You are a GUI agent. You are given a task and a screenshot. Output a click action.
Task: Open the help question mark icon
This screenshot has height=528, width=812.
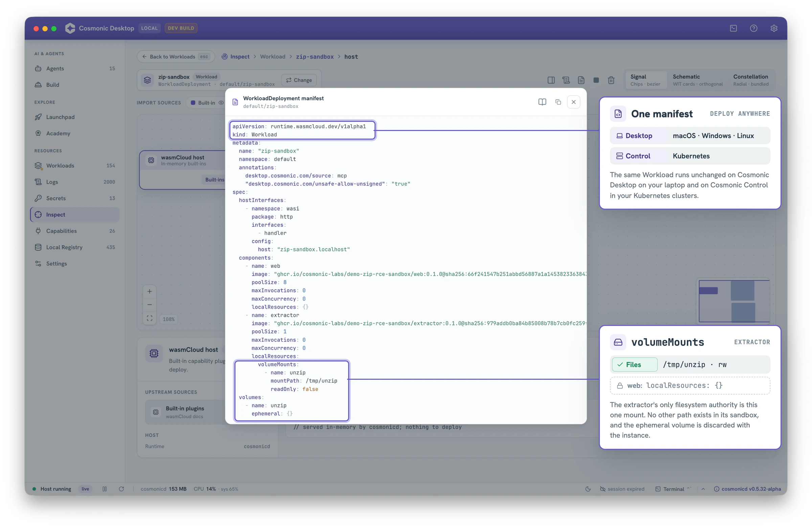[x=753, y=28]
